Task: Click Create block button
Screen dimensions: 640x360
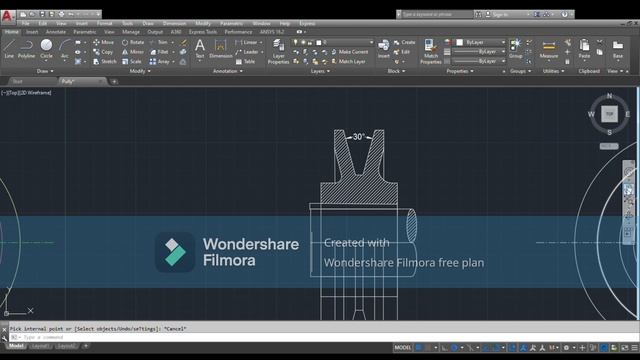Action: pyautogui.click(x=404, y=42)
